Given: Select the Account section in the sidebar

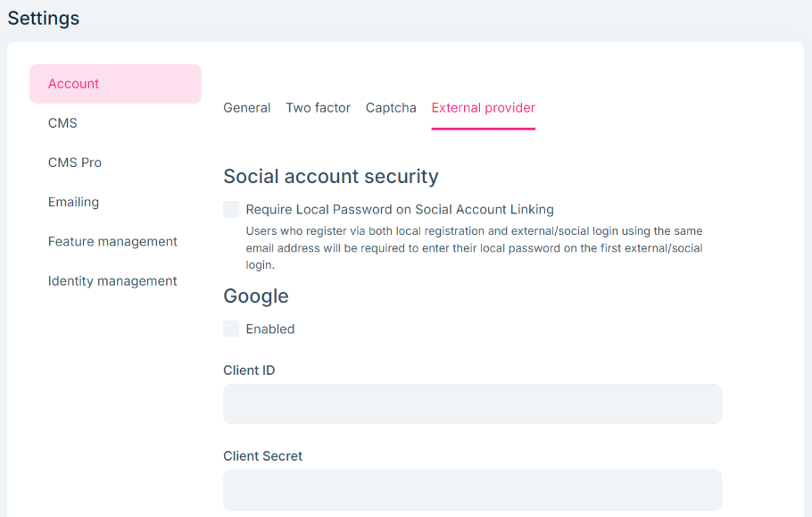Looking at the screenshot, I should pyautogui.click(x=74, y=83).
